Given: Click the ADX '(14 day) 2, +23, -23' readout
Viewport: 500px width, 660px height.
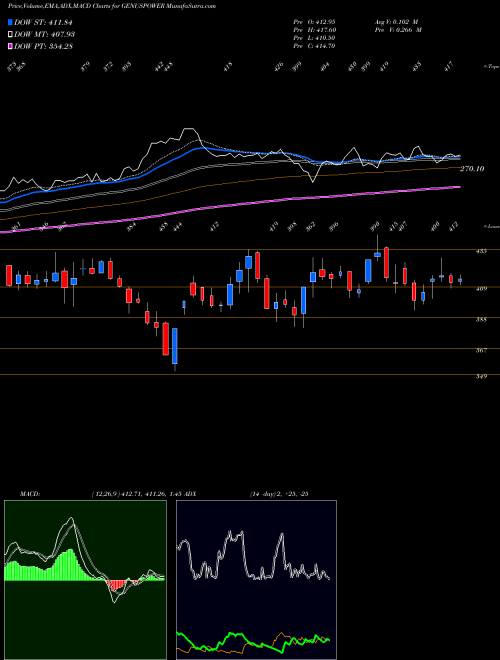Looking at the screenshot, I should [x=279, y=493].
